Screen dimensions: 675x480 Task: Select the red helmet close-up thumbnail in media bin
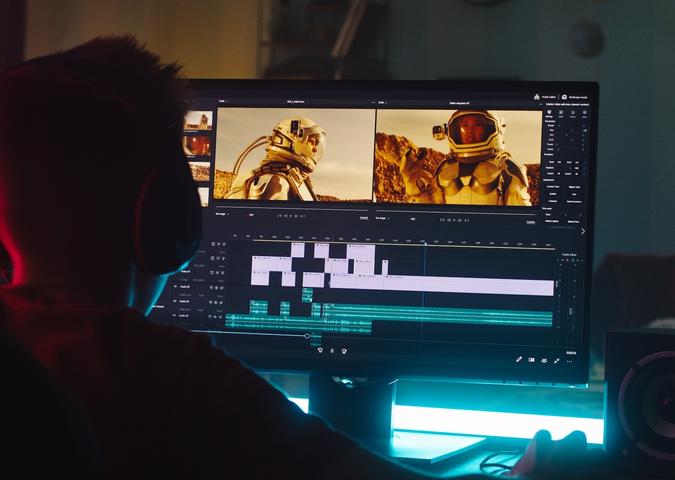point(197,146)
